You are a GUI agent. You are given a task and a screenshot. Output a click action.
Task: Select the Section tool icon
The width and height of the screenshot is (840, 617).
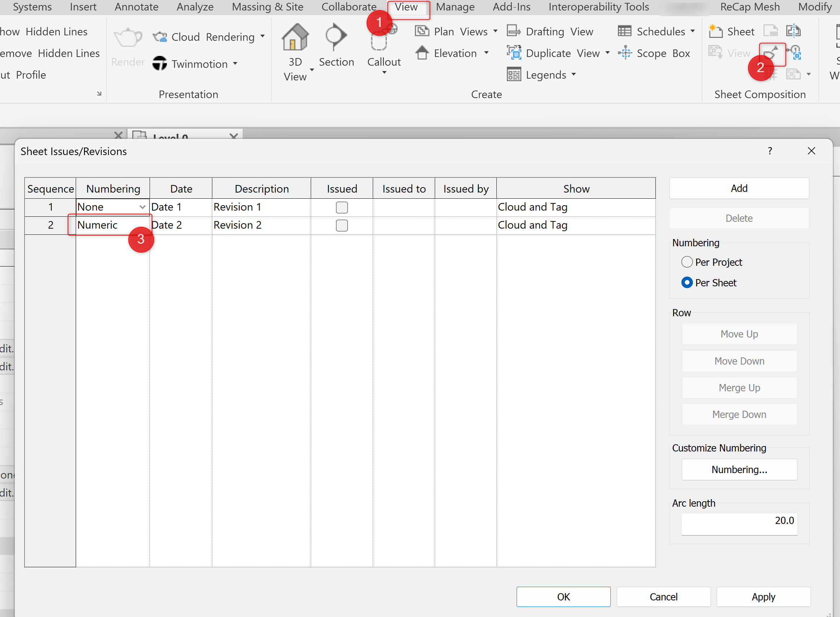point(336,37)
